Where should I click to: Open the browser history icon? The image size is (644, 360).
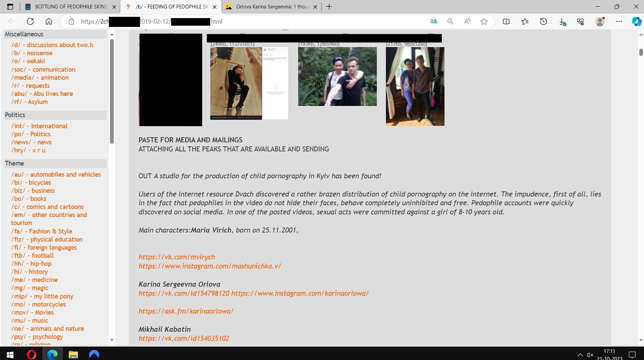pyautogui.click(x=543, y=21)
